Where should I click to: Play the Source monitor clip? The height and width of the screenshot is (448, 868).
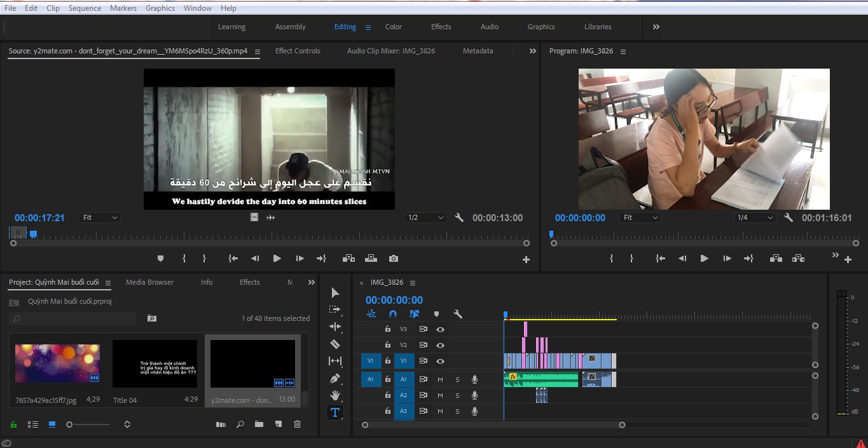277,259
